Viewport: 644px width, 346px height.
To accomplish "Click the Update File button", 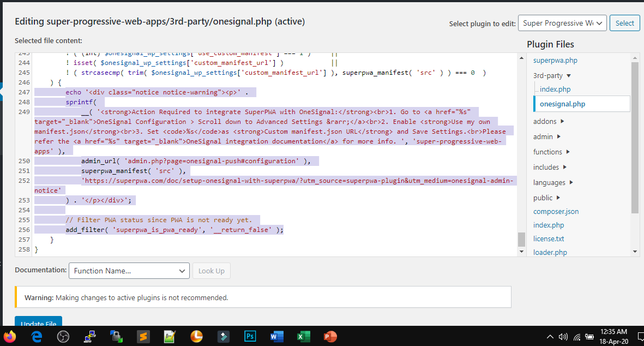I will 39,321.
